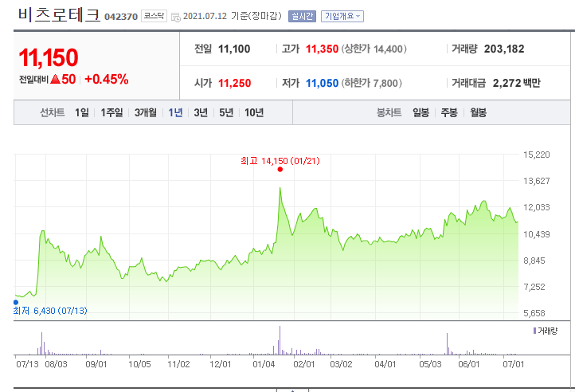Open the 기업개요 dropdown

(x=342, y=16)
